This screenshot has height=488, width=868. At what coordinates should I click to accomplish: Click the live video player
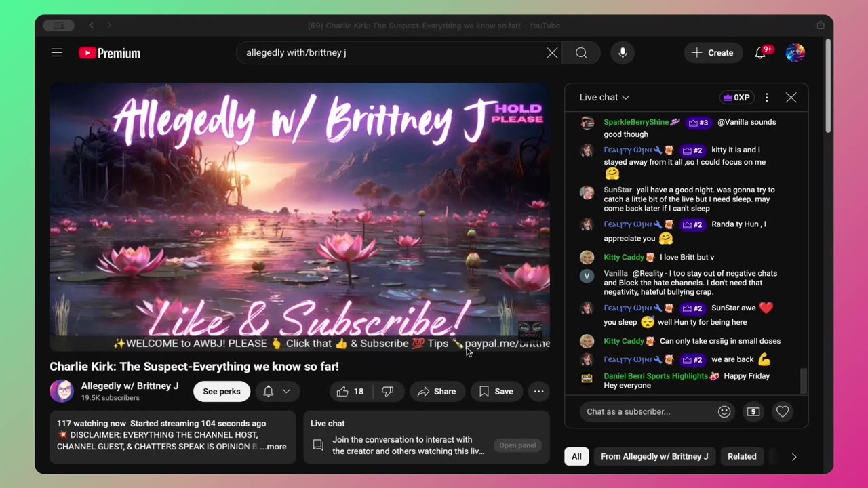tap(300, 217)
